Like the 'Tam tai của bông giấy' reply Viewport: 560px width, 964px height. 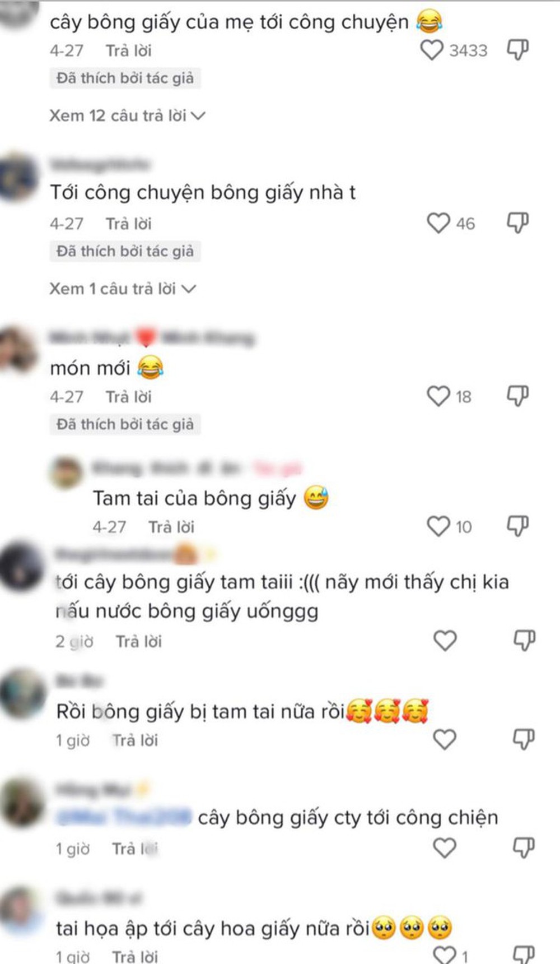(x=438, y=526)
